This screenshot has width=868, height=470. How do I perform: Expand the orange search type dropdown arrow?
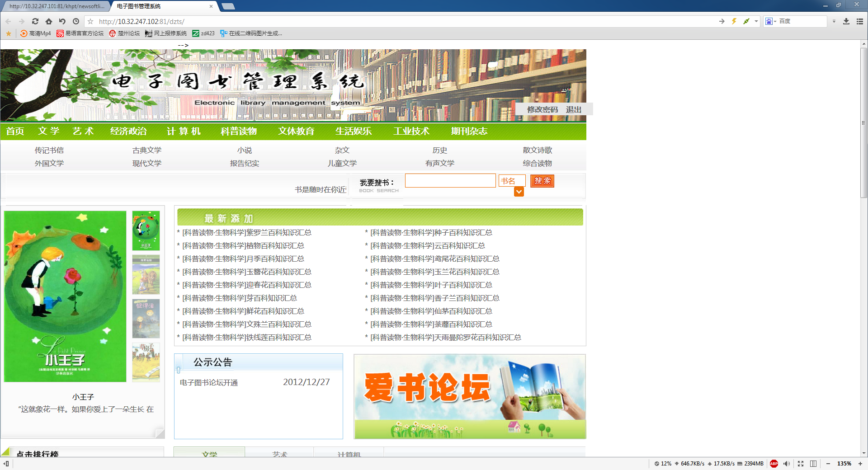519,192
